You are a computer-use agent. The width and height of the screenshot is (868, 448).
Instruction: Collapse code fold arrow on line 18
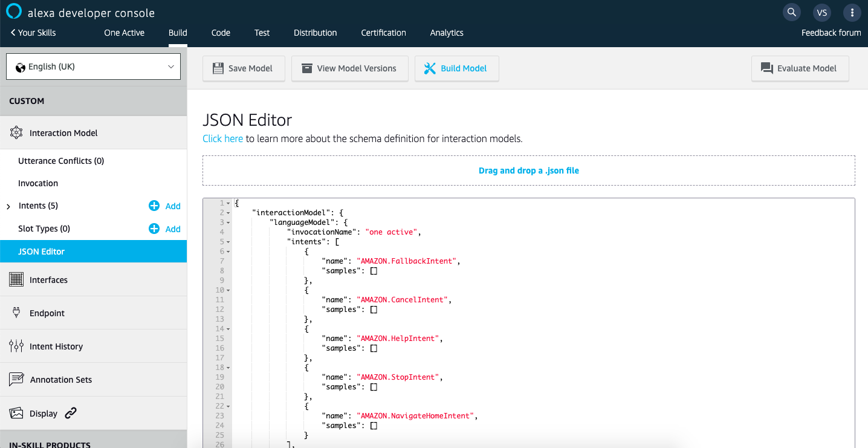pyautogui.click(x=228, y=368)
